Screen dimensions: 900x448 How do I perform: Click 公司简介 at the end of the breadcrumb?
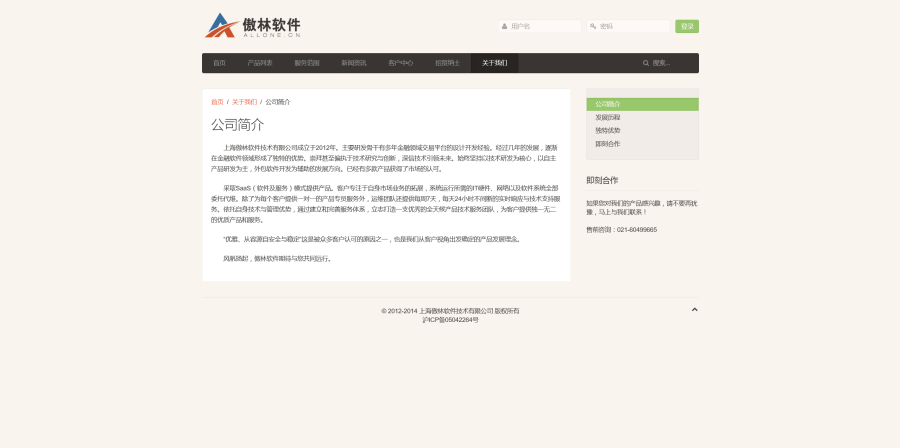point(278,102)
